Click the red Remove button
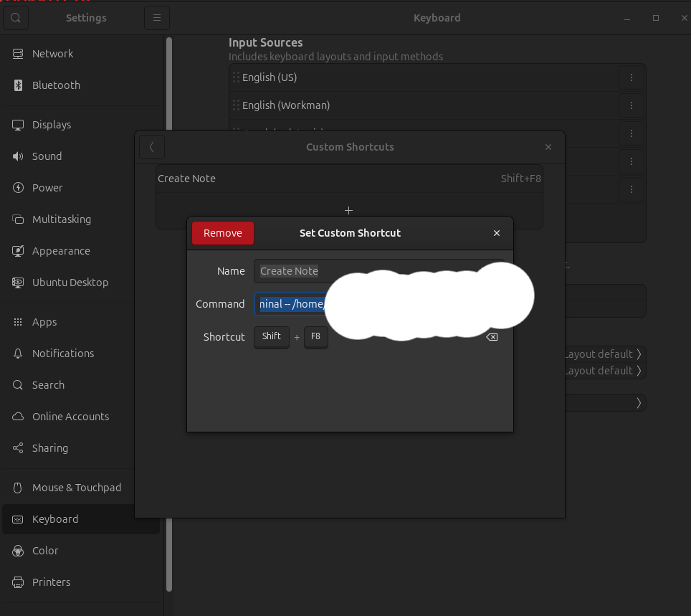This screenshot has height=616, width=691. point(223,233)
